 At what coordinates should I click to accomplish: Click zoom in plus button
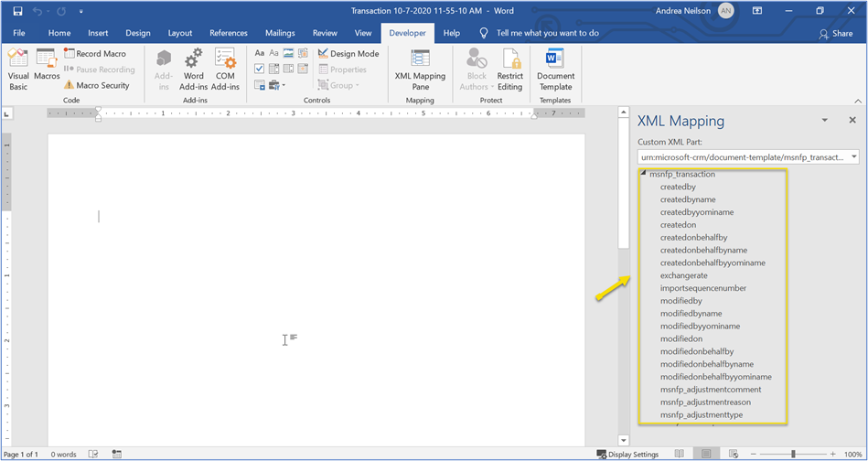click(x=833, y=455)
